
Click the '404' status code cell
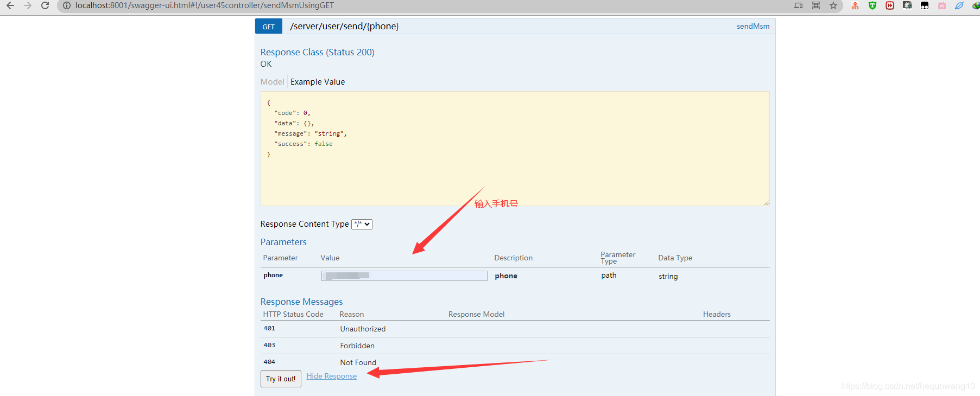269,362
